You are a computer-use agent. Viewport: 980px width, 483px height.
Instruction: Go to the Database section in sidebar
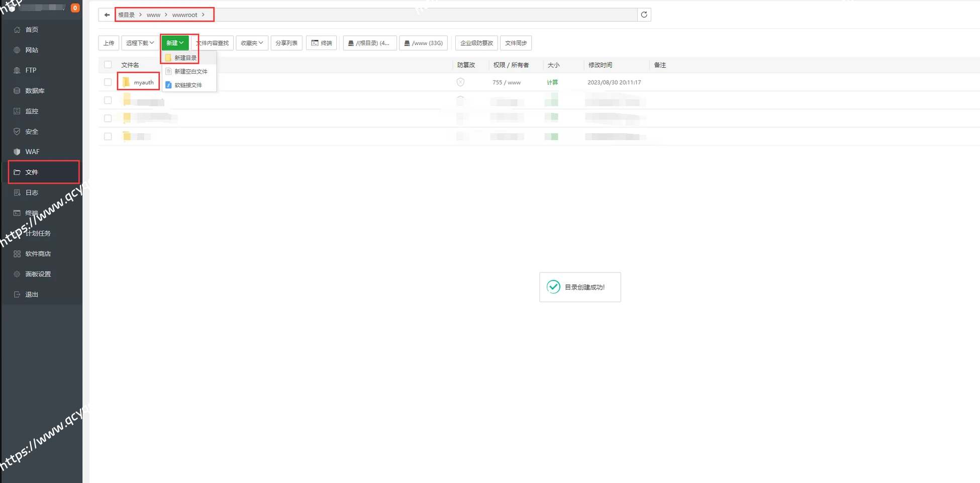coord(35,91)
